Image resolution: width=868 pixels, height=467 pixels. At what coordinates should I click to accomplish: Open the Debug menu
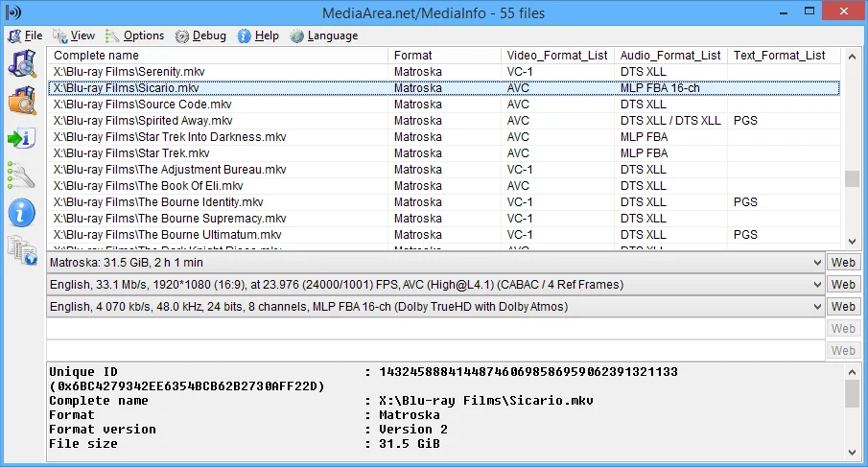tap(201, 35)
